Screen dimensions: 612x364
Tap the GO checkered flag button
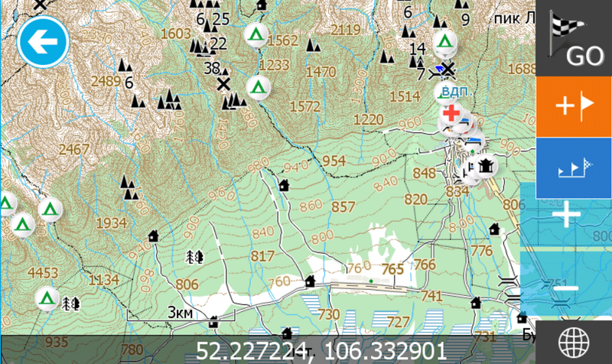pyautogui.click(x=574, y=37)
